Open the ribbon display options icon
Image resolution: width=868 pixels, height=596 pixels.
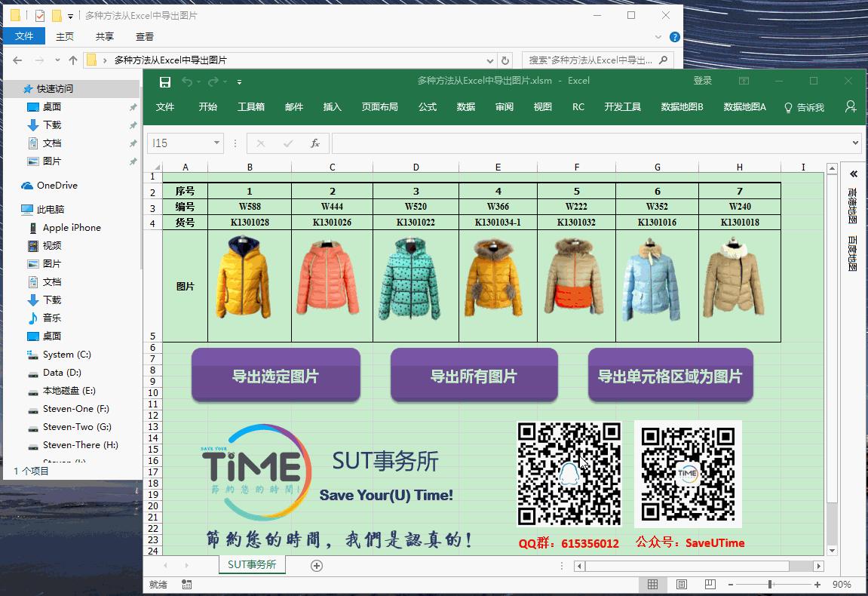point(744,81)
